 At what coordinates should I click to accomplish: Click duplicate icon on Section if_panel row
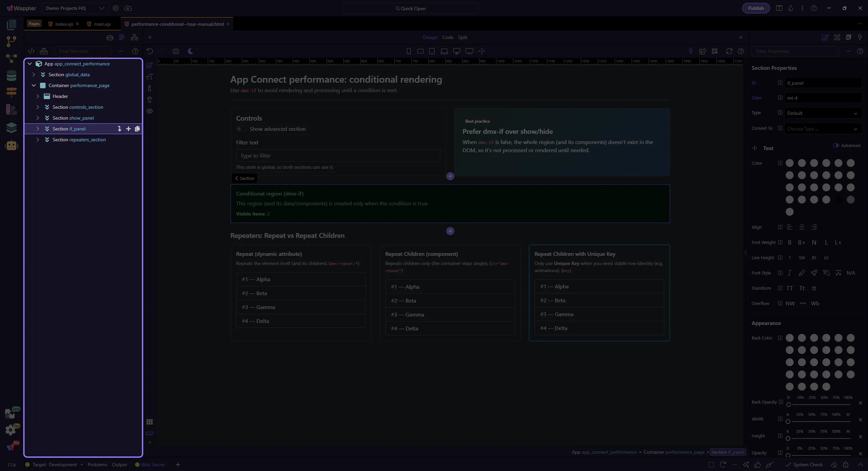[137, 129]
